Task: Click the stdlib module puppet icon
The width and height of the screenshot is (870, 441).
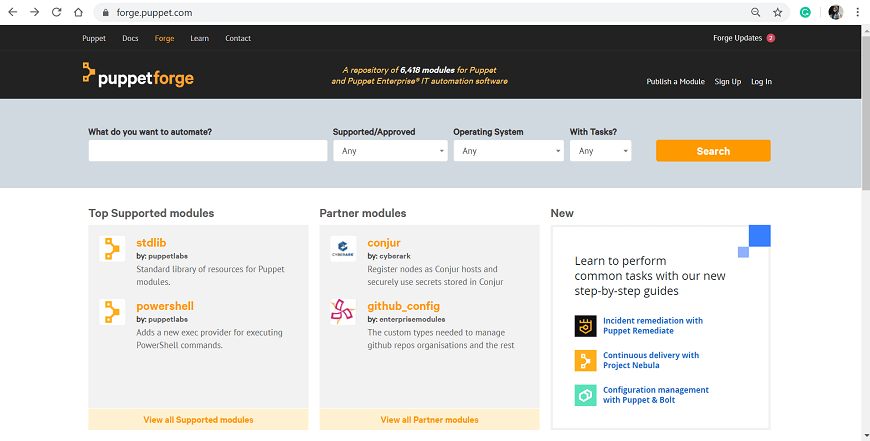Action: [112, 249]
